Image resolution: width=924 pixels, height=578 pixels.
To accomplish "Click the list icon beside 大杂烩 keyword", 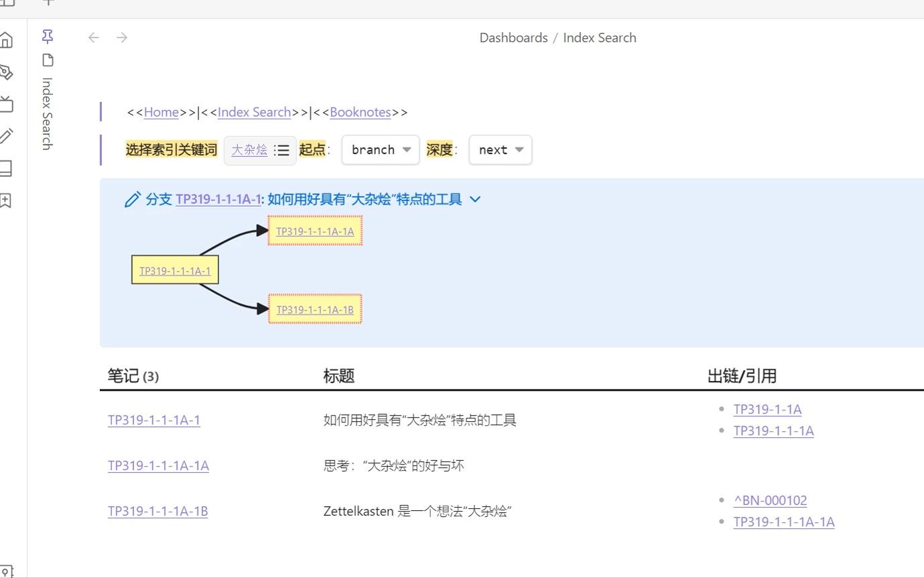I will point(282,150).
